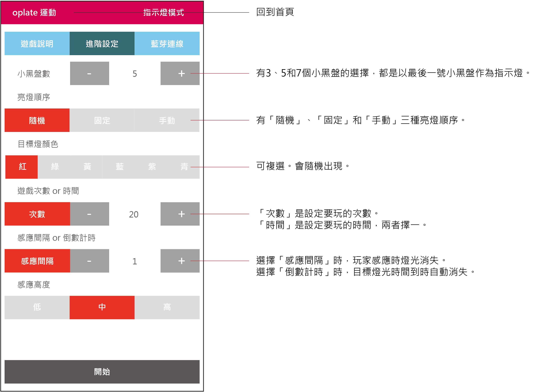Set sensing height to 低
The width and height of the screenshot is (546, 392).
click(x=37, y=307)
